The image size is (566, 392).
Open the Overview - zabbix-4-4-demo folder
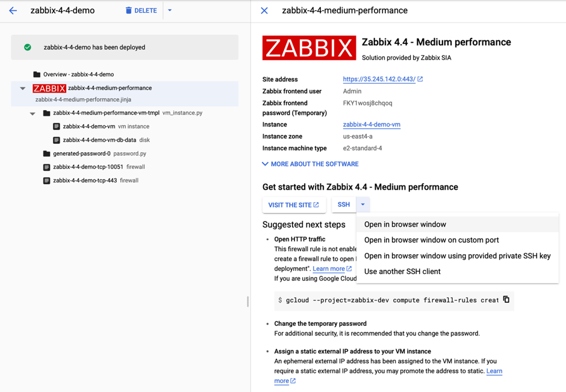pyautogui.click(x=73, y=74)
